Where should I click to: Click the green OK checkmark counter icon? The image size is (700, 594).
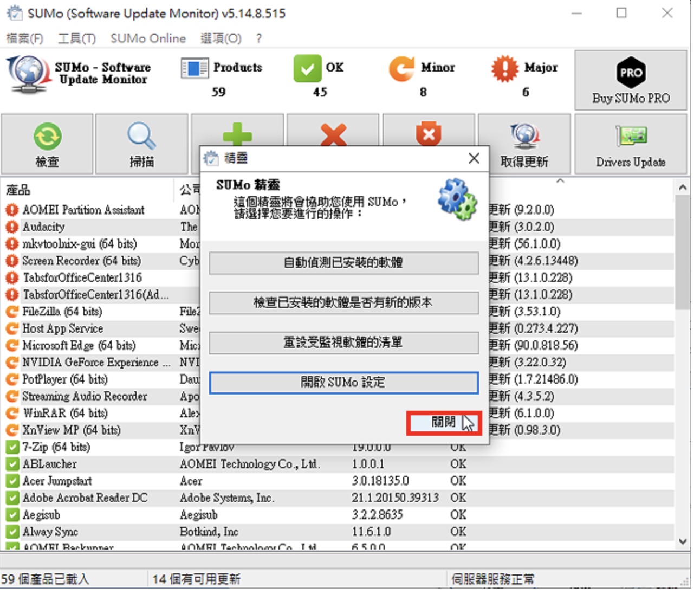tap(307, 69)
